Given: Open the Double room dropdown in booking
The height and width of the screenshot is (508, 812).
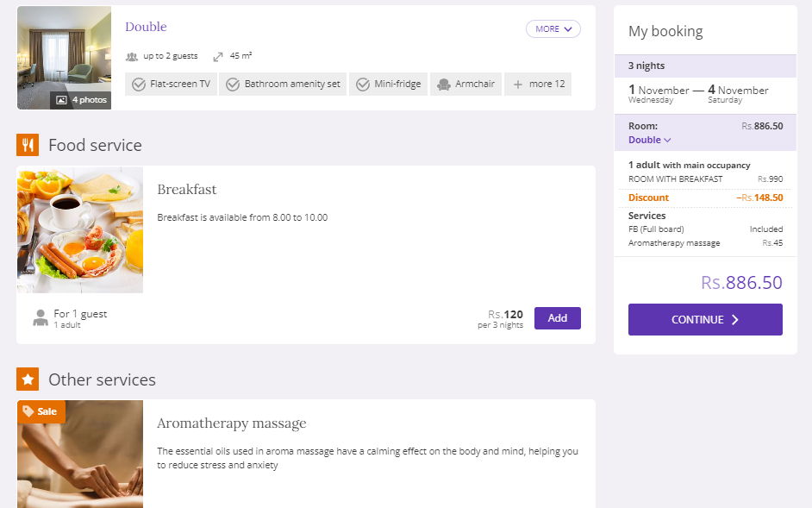Looking at the screenshot, I should pos(650,140).
